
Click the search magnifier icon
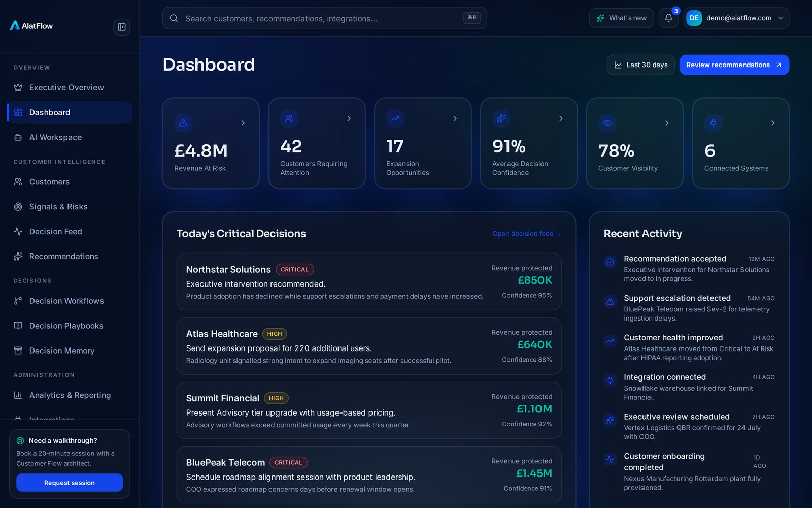(174, 18)
